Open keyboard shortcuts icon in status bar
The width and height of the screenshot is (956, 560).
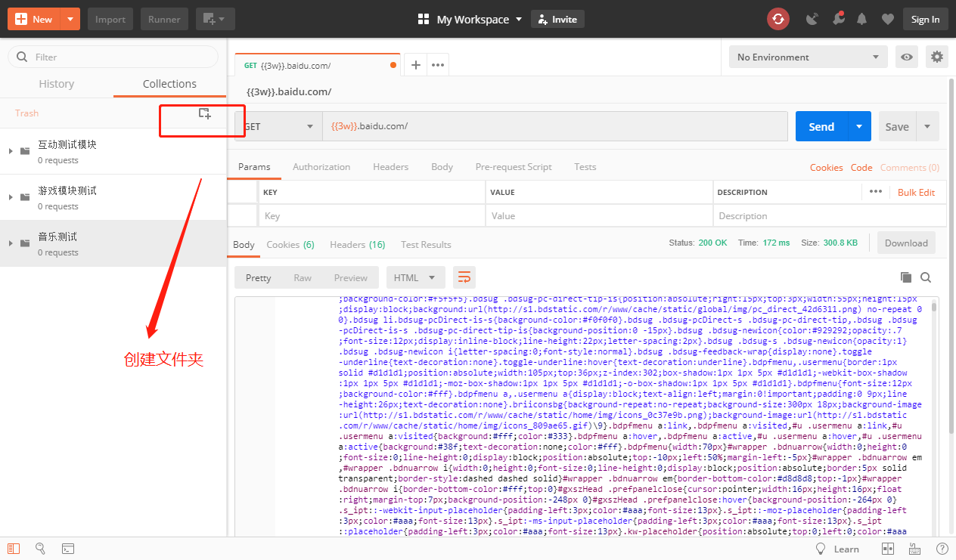(x=916, y=549)
